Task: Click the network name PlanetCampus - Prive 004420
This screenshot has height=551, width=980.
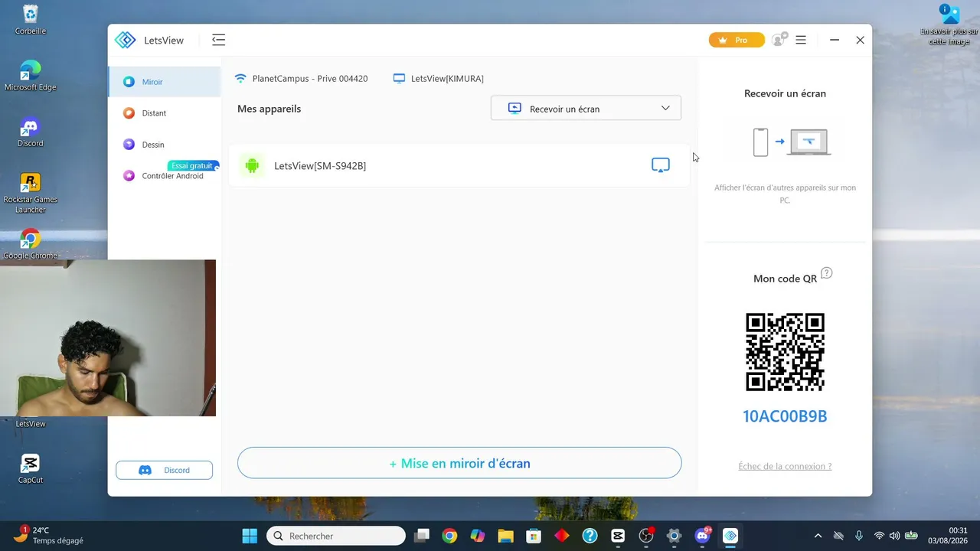Action: (310, 79)
